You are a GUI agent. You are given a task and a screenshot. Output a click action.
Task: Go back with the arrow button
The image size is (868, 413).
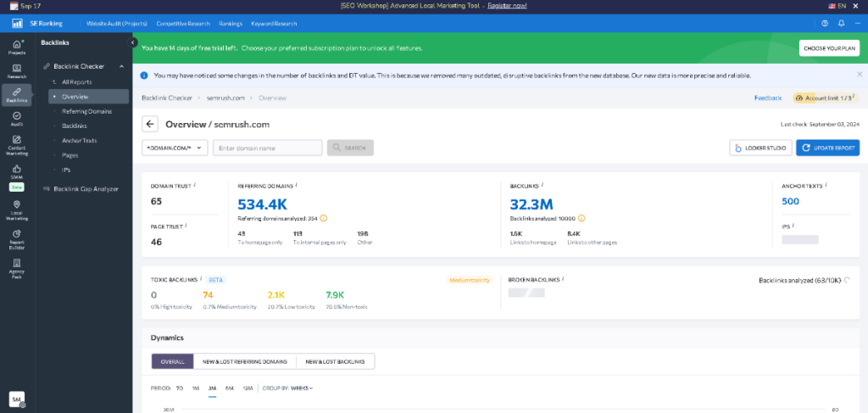[x=150, y=124]
